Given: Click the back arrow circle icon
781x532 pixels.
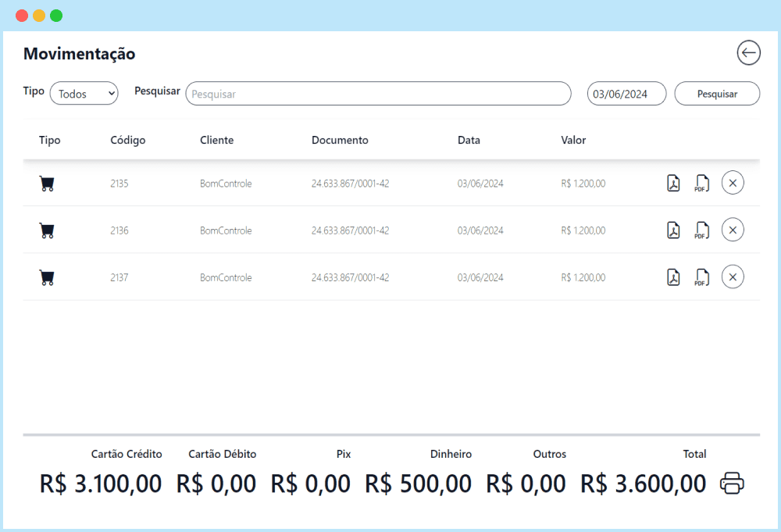Looking at the screenshot, I should click(749, 53).
